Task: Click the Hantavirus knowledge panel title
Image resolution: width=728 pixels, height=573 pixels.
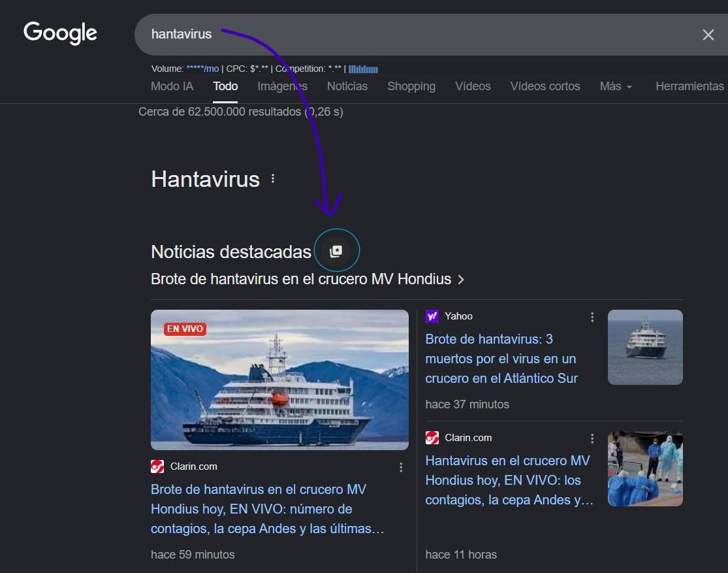Action: pyautogui.click(x=205, y=179)
